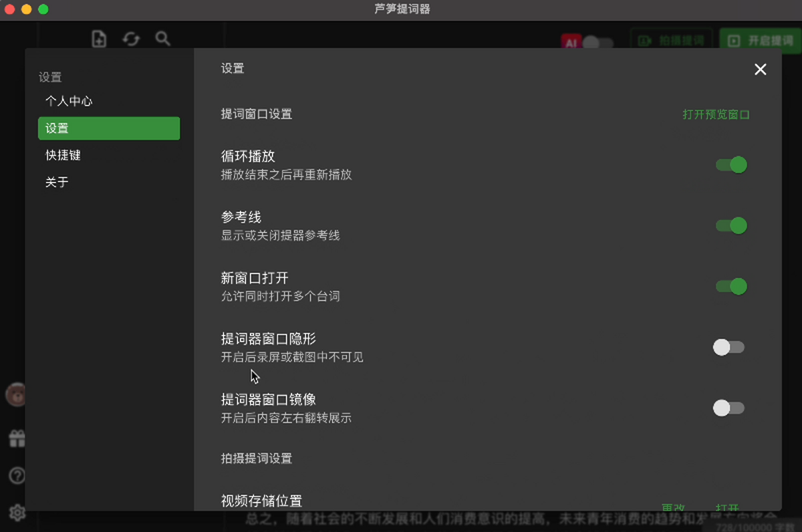Turn on 提词器窗口镜像 toggle
The height and width of the screenshot is (532, 802).
click(x=728, y=408)
